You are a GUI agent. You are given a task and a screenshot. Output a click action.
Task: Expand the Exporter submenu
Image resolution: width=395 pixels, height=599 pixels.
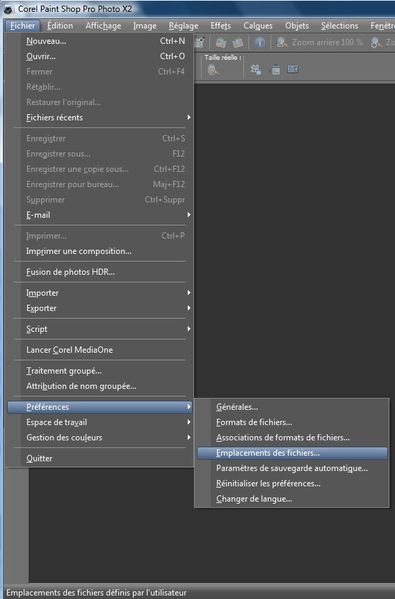tap(100, 308)
